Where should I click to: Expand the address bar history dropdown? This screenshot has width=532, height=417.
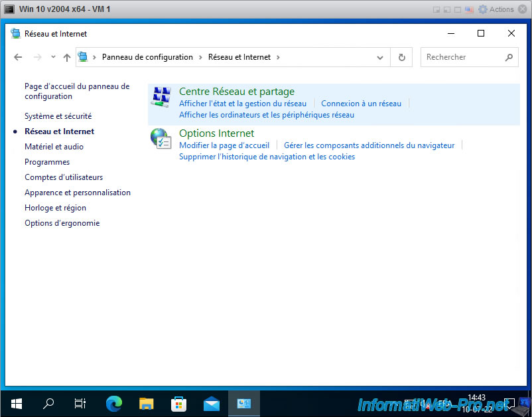pyautogui.click(x=380, y=57)
